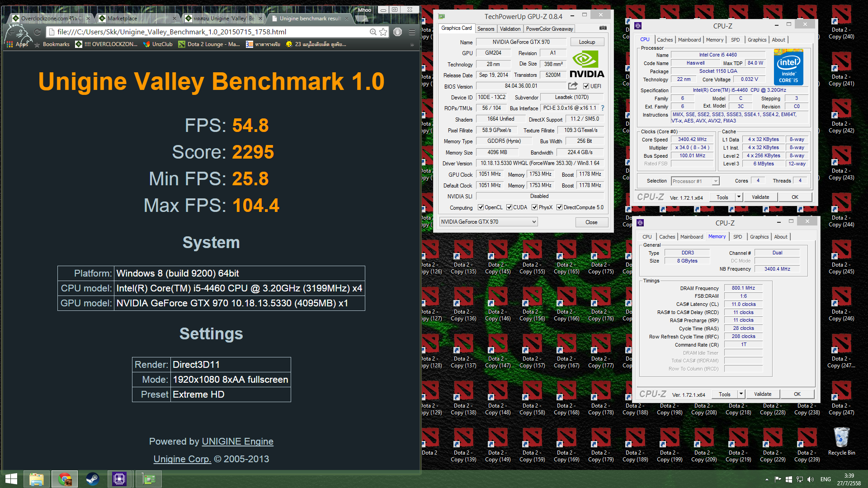
Task: Expand the Tools dropdown arrow in CPU-Z
Action: [739, 197]
